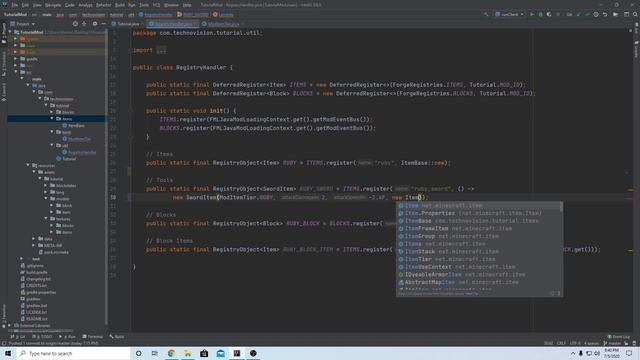The width and height of the screenshot is (640, 360).
Task: Collapse the items package node
Action: 52,118
